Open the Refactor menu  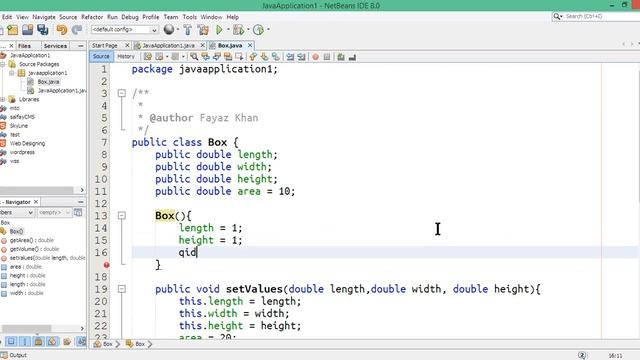pyautogui.click(x=92, y=17)
